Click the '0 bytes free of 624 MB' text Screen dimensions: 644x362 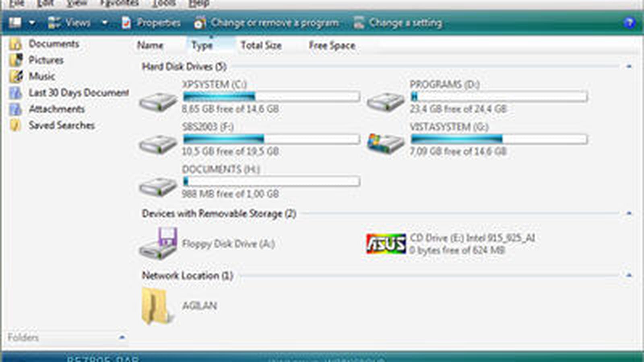(457, 250)
